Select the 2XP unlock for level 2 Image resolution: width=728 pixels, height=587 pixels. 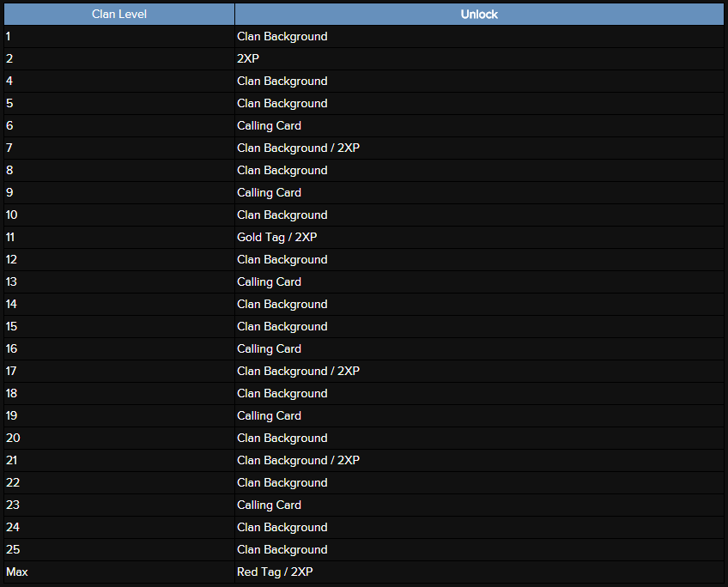479,58
